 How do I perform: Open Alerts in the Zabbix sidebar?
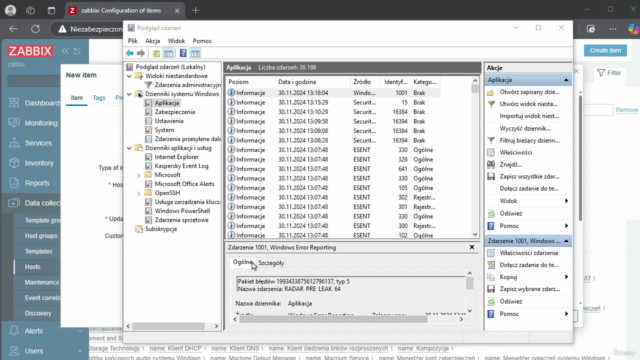[x=34, y=331]
